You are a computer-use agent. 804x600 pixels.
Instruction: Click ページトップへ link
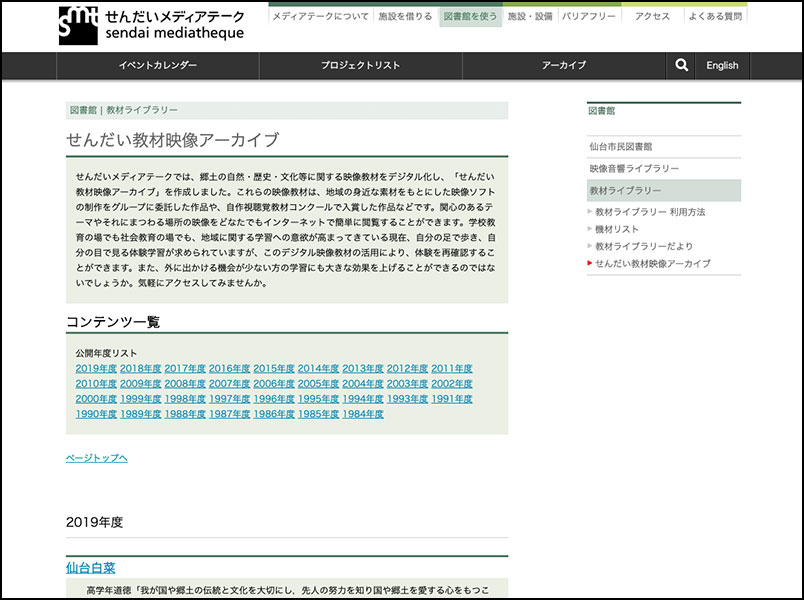click(x=97, y=458)
